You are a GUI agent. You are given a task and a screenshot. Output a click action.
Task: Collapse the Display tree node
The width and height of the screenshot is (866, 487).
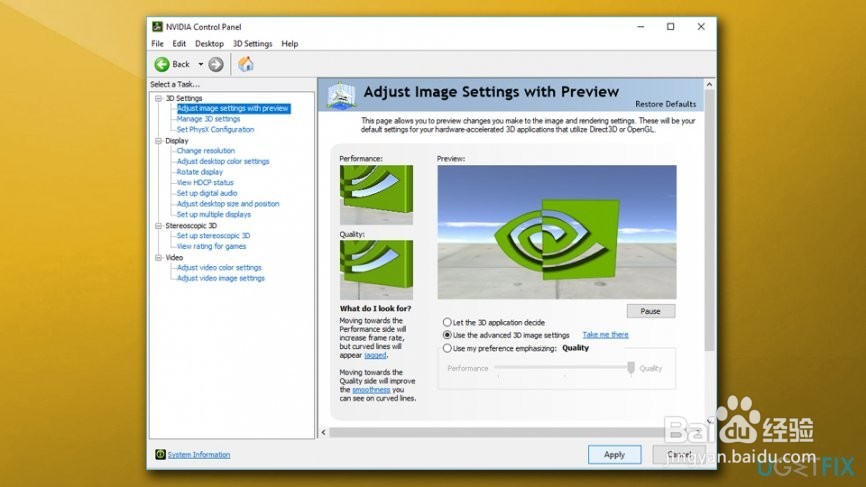point(159,141)
